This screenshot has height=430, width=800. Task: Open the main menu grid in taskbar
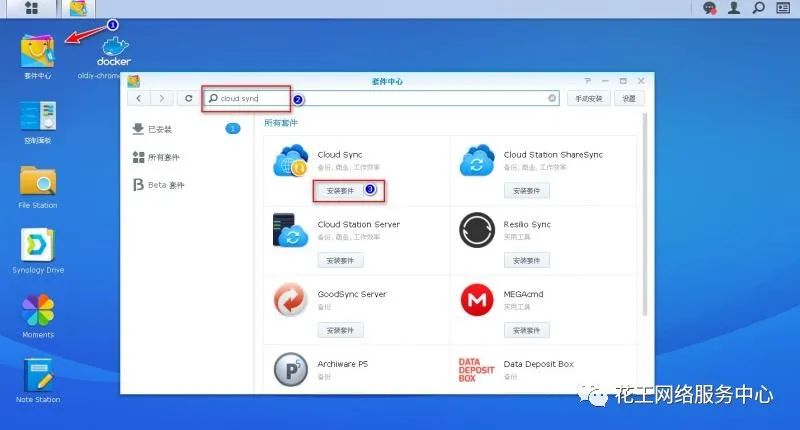[31, 8]
